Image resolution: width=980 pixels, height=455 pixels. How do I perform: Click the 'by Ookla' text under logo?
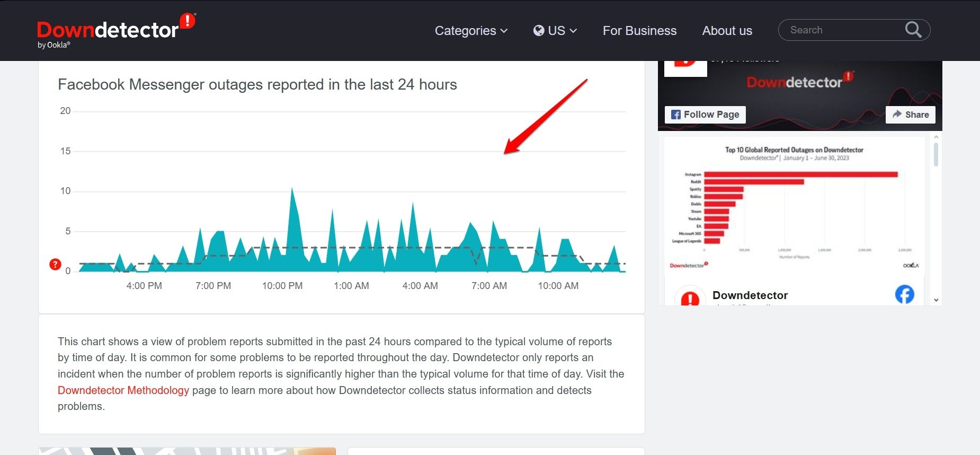click(x=54, y=45)
